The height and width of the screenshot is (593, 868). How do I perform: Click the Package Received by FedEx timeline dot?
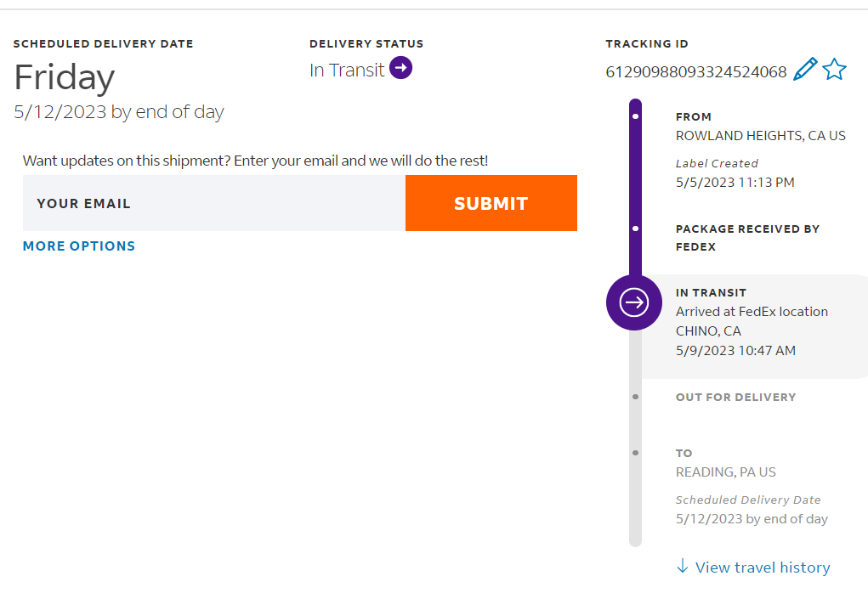636,229
